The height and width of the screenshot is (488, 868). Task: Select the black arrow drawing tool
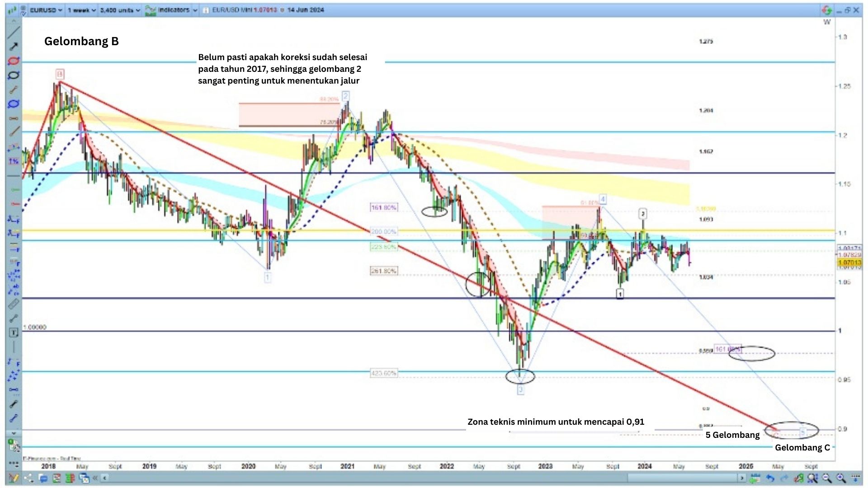pos(14,47)
